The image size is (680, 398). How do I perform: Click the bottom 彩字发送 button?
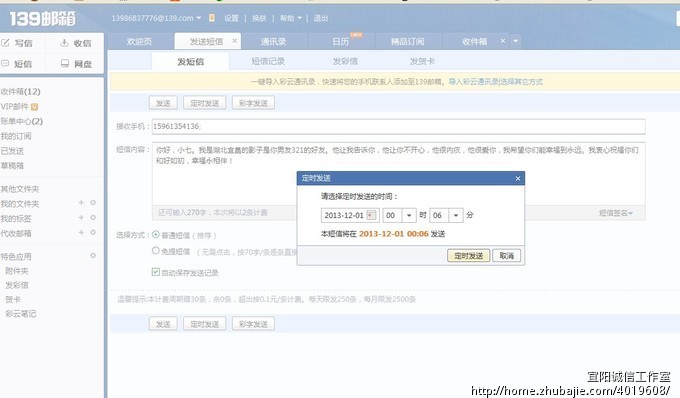click(253, 324)
